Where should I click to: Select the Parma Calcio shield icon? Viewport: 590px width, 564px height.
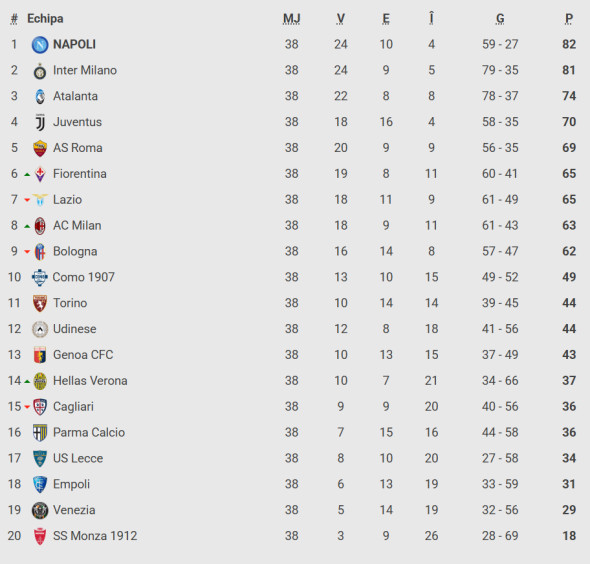tap(40, 433)
